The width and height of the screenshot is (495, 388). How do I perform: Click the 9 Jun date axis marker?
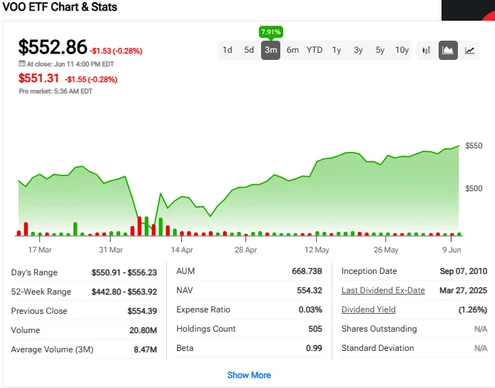tap(452, 250)
